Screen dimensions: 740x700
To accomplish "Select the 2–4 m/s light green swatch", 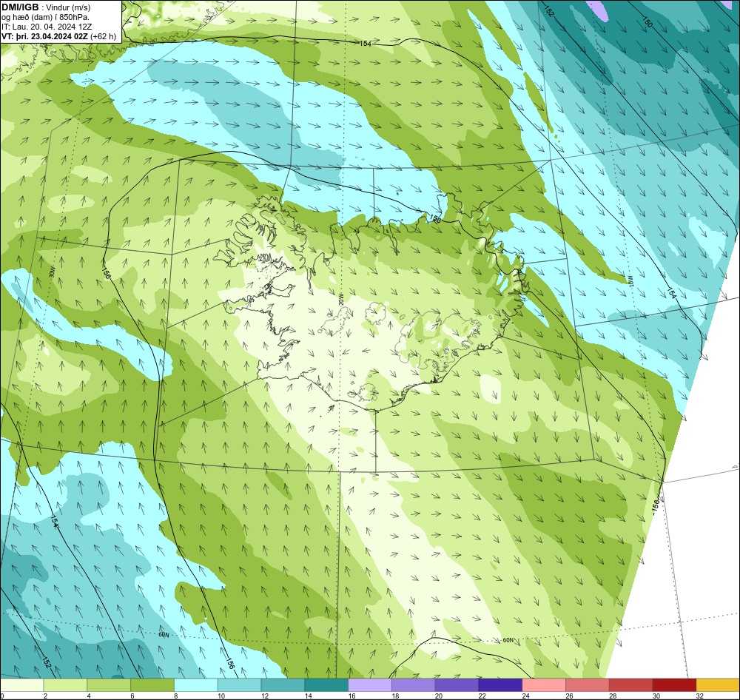I will pyautogui.click(x=65, y=685).
